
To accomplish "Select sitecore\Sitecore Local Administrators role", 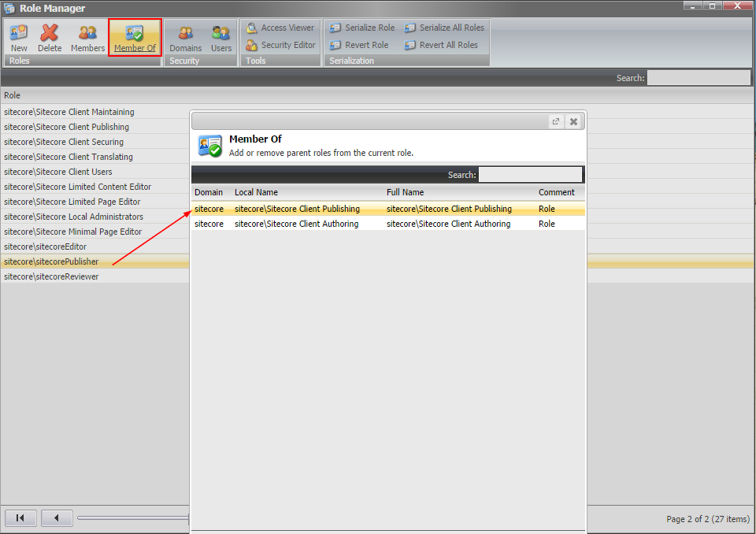I will [95, 217].
